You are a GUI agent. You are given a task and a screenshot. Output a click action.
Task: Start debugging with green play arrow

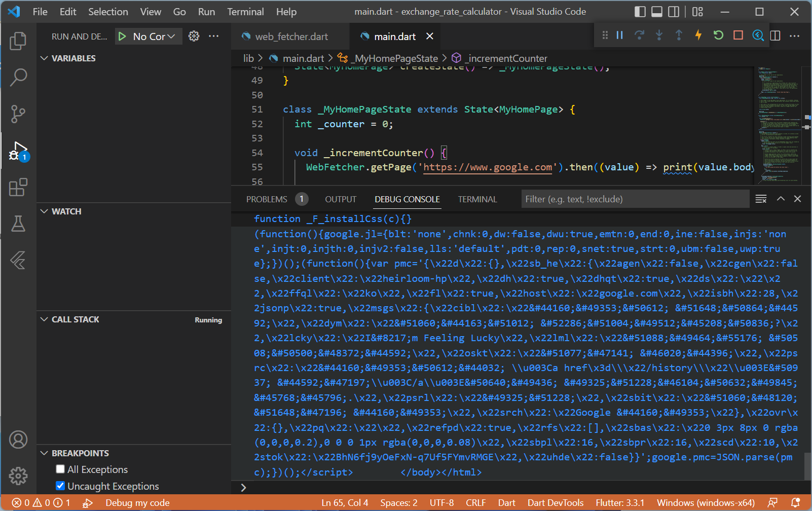point(122,36)
